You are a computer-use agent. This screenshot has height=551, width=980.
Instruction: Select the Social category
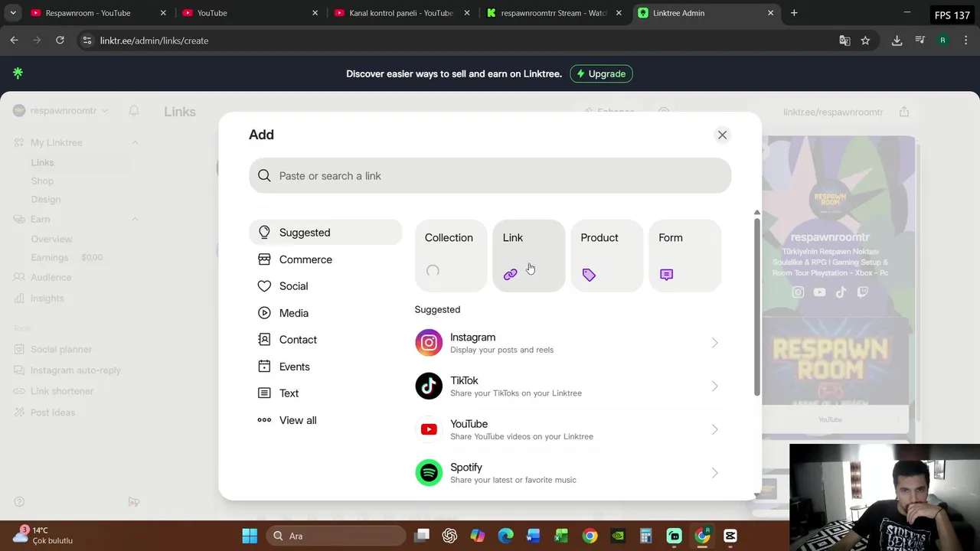(x=325, y=286)
